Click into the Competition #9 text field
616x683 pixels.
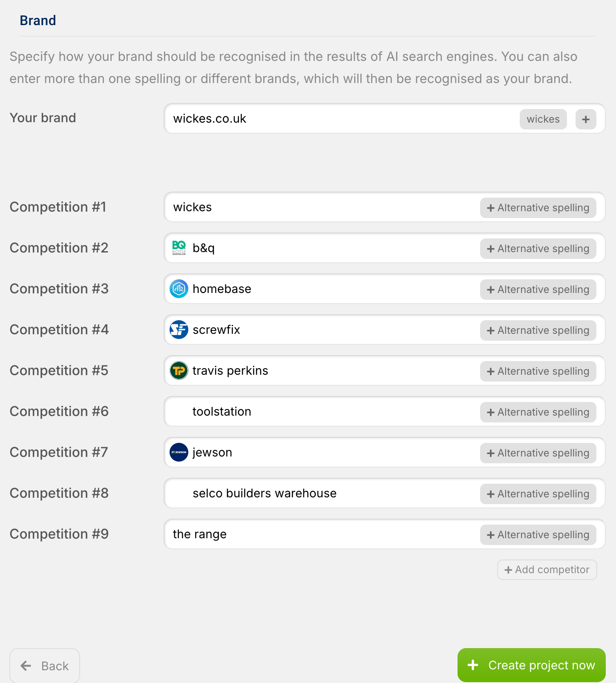click(341, 534)
